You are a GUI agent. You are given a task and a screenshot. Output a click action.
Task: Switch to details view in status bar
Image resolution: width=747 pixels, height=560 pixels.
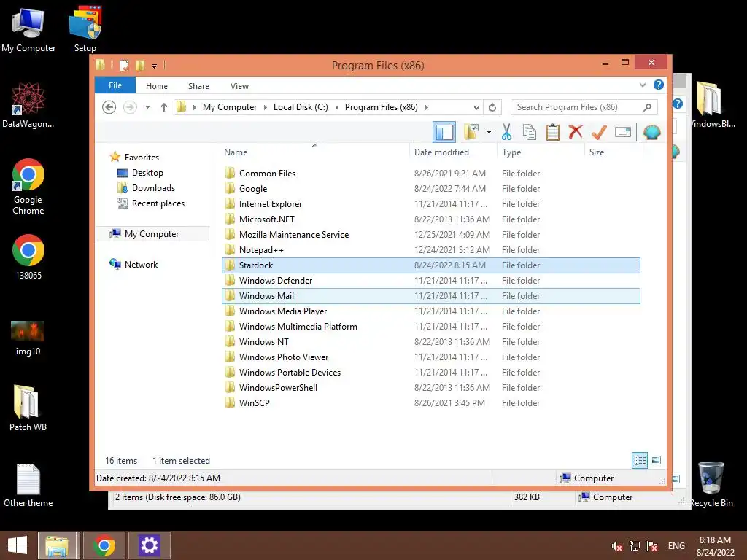639,461
